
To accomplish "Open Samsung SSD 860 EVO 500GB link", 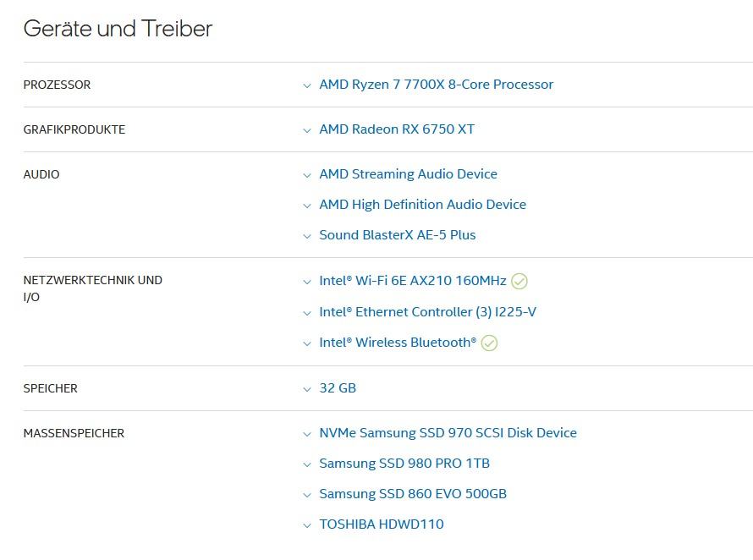I will coord(413,494).
